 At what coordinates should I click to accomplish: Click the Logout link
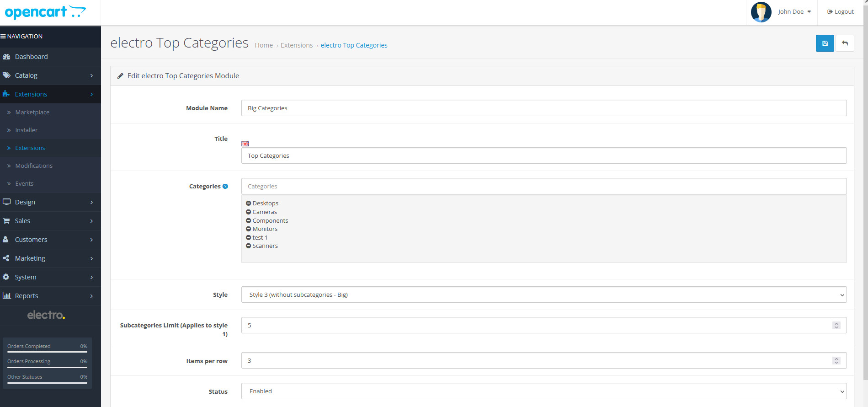(840, 12)
